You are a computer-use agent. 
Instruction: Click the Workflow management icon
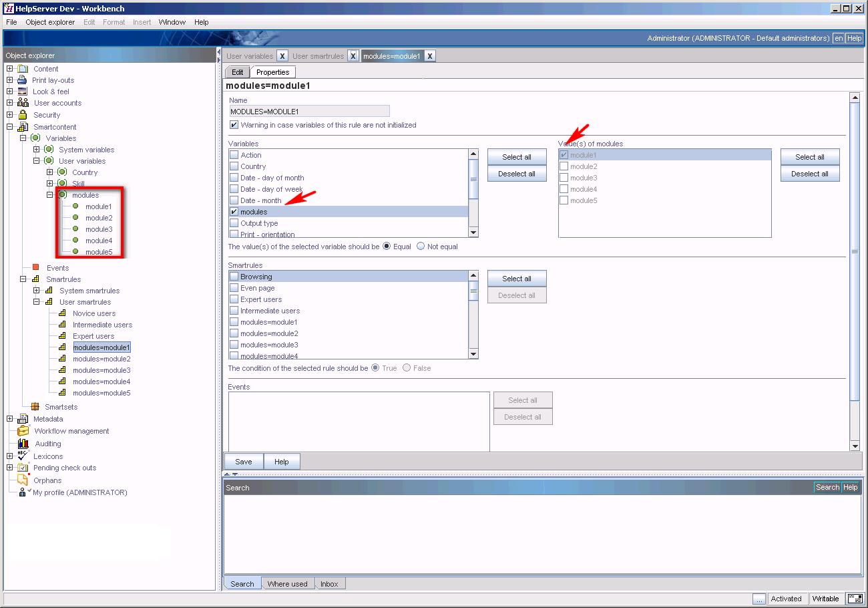pyautogui.click(x=23, y=431)
